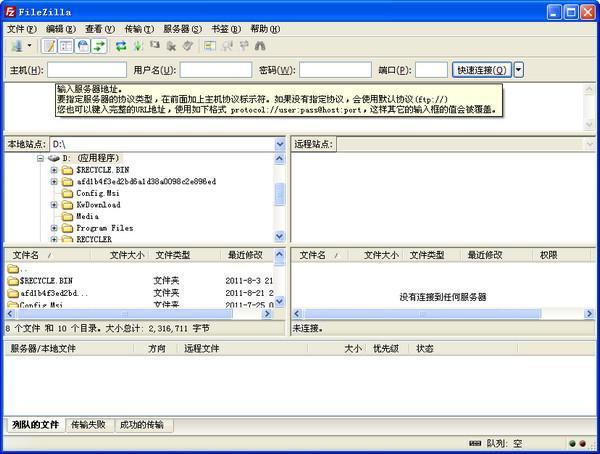Open the Site Manager dropdown arrow

29,46
